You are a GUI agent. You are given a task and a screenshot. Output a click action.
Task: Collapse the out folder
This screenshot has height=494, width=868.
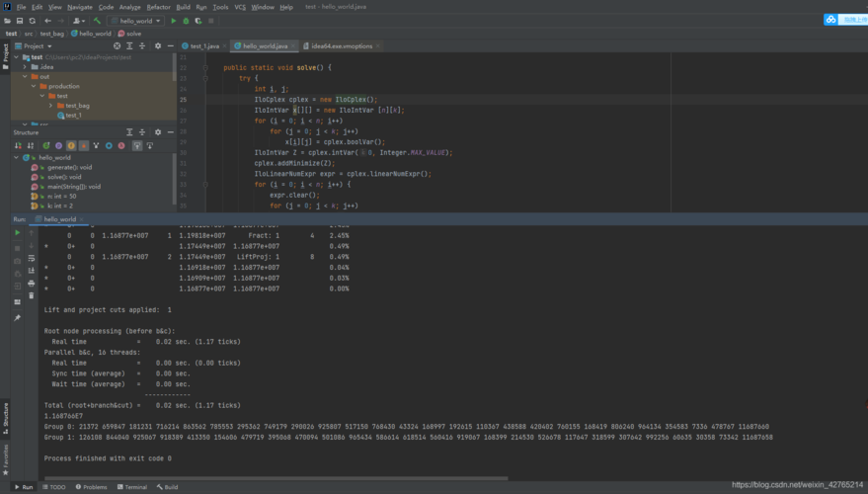(25, 76)
